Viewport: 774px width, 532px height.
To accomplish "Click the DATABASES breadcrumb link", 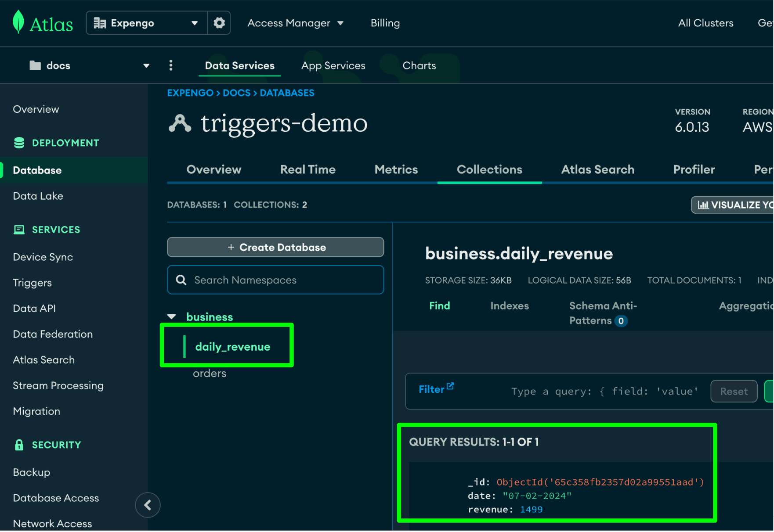I will pos(287,93).
